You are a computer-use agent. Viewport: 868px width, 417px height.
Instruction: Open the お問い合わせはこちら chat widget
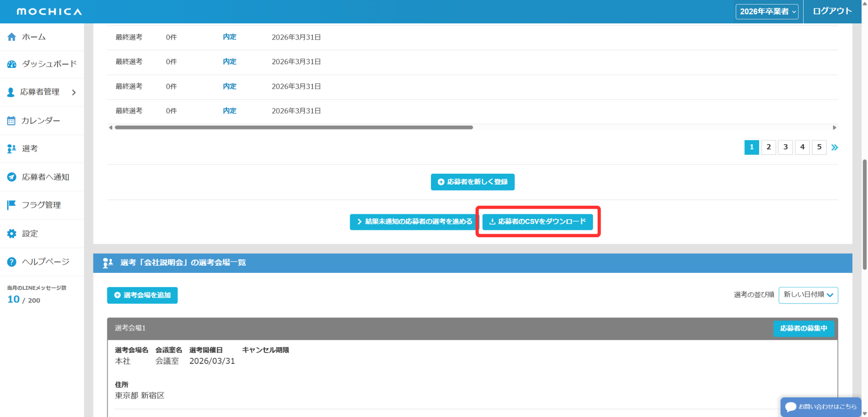[821, 407]
